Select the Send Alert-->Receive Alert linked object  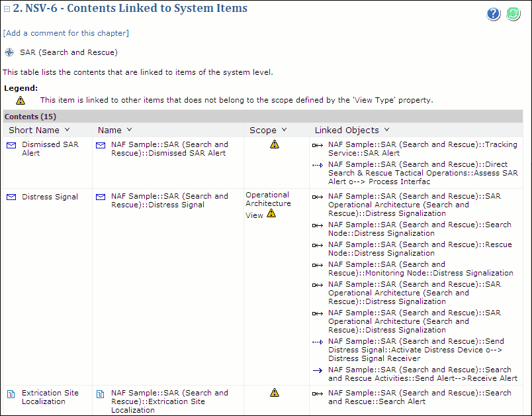coord(422,374)
